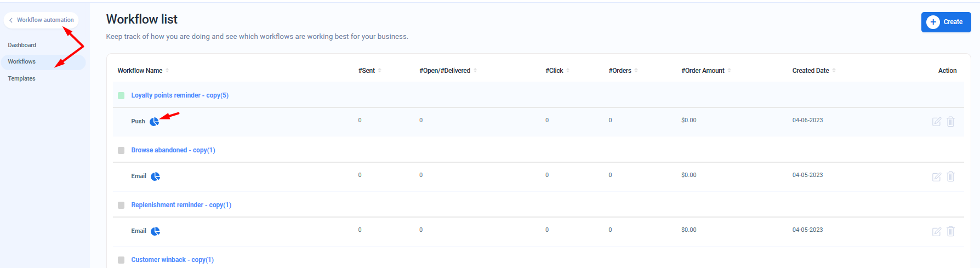Delete the Loyalty points reminder workflow
This screenshot has width=980, height=268.
click(x=950, y=122)
